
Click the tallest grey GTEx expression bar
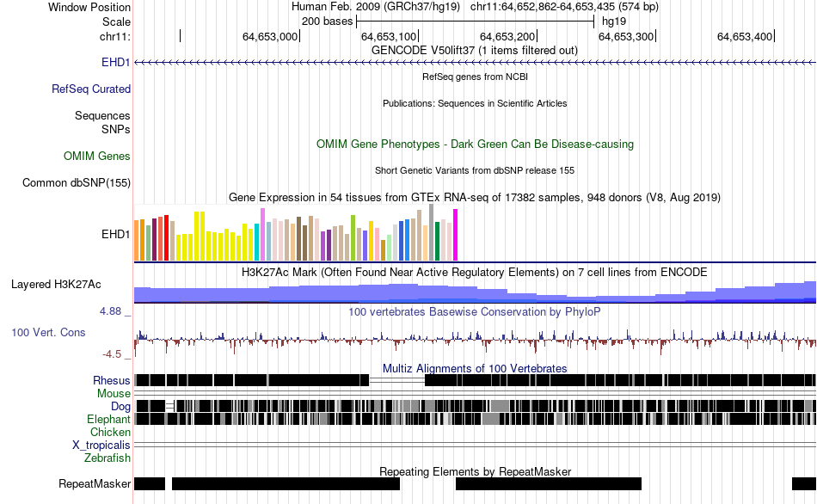[x=432, y=232]
